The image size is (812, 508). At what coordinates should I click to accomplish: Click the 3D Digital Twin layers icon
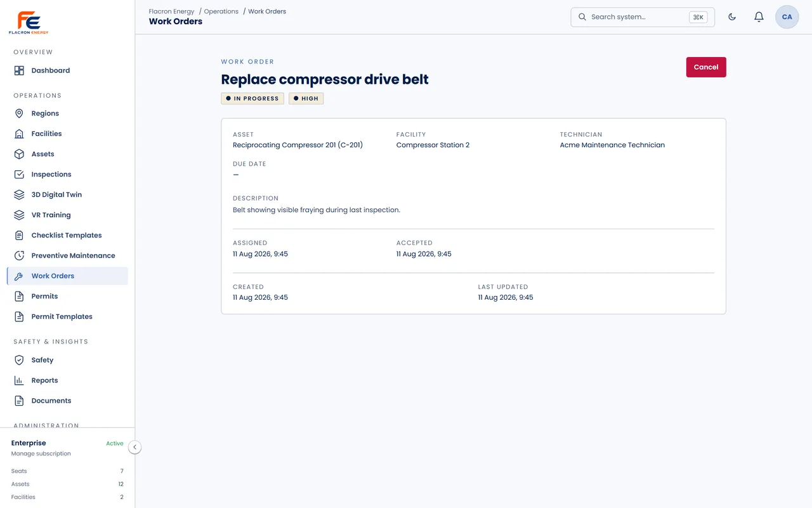click(x=19, y=195)
